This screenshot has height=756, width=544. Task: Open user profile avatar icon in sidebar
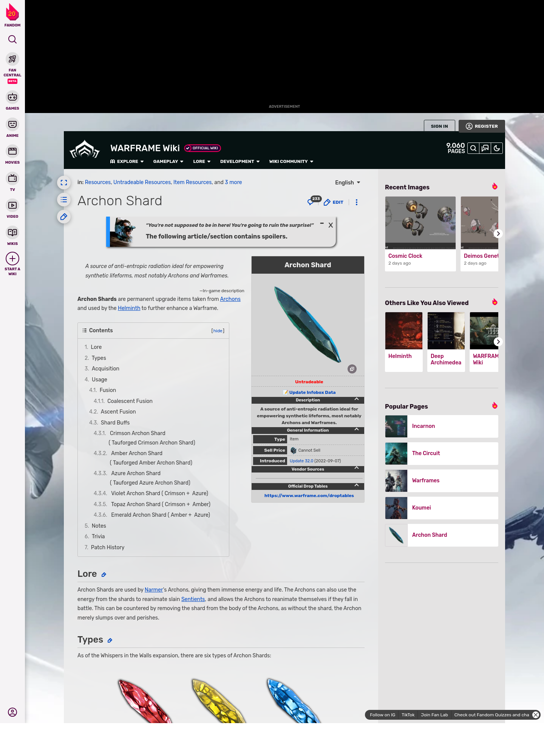12,712
